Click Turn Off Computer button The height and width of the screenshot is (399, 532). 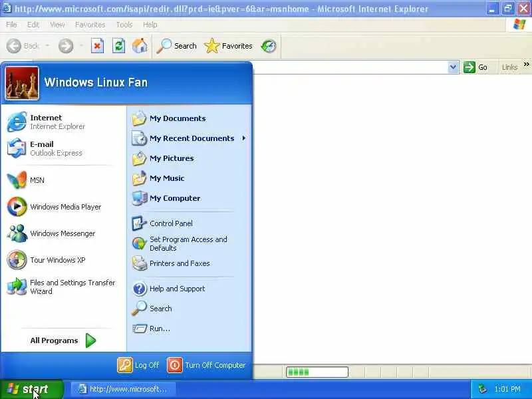point(206,365)
